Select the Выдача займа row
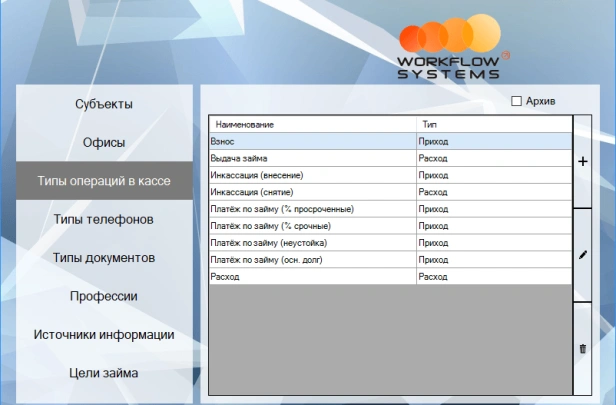The width and height of the screenshot is (616, 405). pyautogui.click(x=312, y=158)
